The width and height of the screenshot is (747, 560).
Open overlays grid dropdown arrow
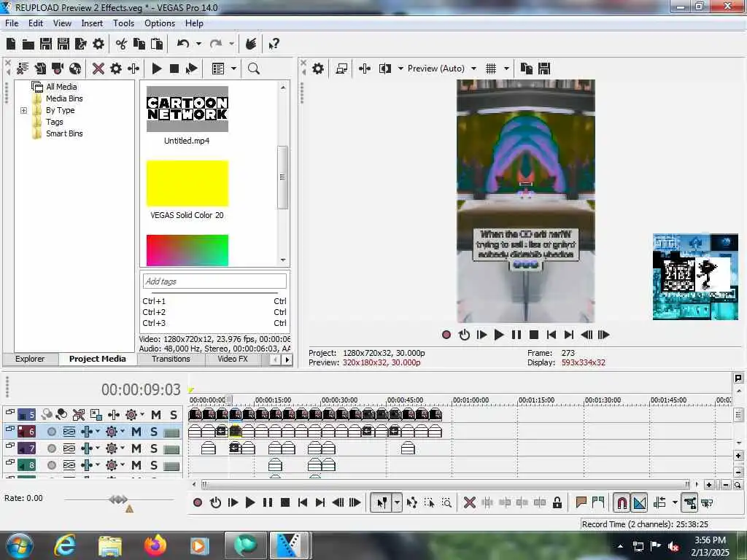tap(506, 69)
